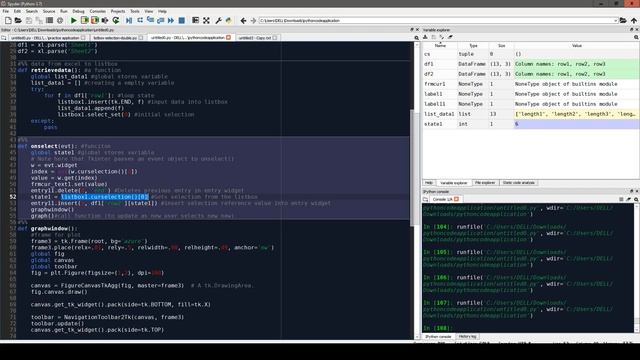Open a file using the folder toolbar icon

coord(18,20)
